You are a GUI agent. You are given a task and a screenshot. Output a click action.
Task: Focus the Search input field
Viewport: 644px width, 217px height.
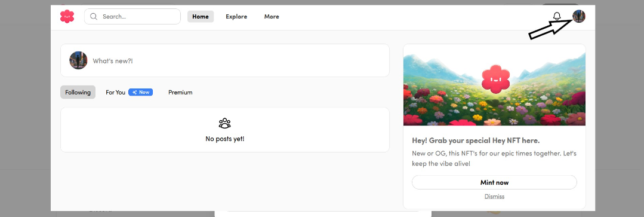(133, 17)
